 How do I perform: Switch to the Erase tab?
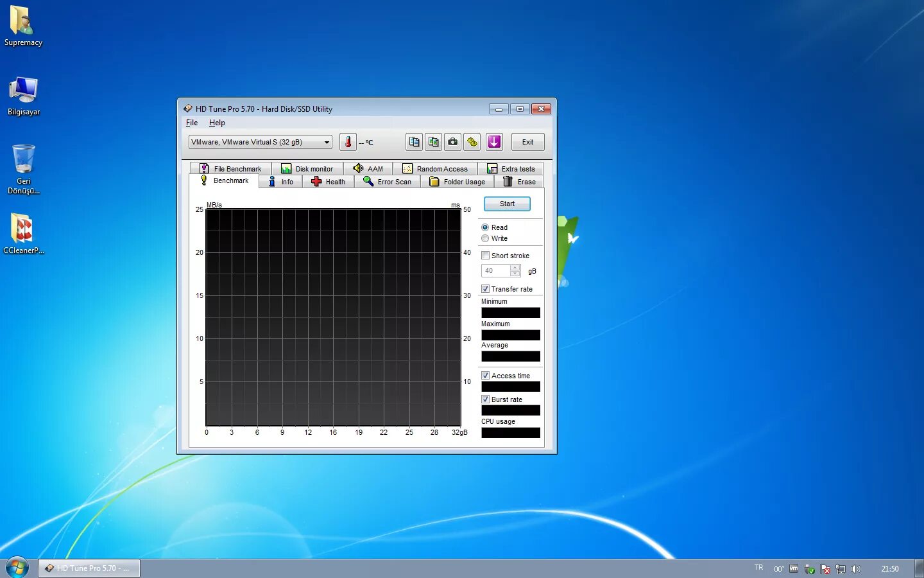tap(519, 182)
